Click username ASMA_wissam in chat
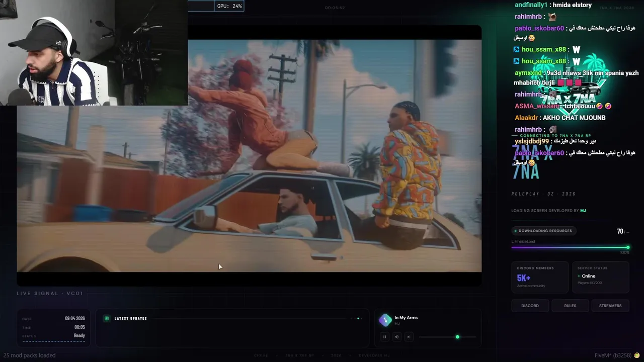Viewport: 644px width, 362px height. click(x=537, y=106)
